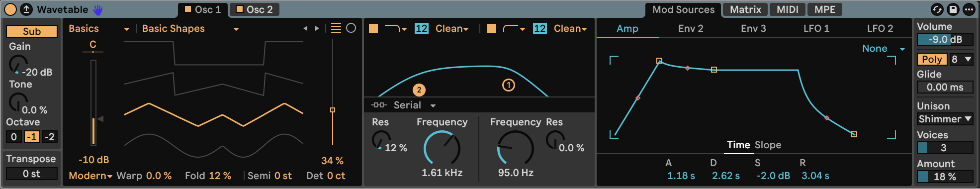The width and height of the screenshot is (980, 189).
Task: Click the oscillator pan C control
Action: [x=93, y=45]
